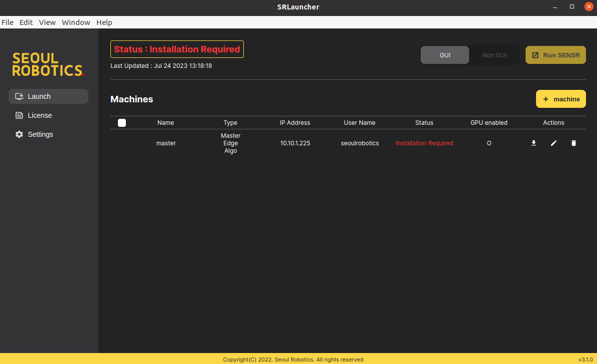The height and width of the screenshot is (364, 597).
Task: Click the Actions column header
Action: click(554, 122)
